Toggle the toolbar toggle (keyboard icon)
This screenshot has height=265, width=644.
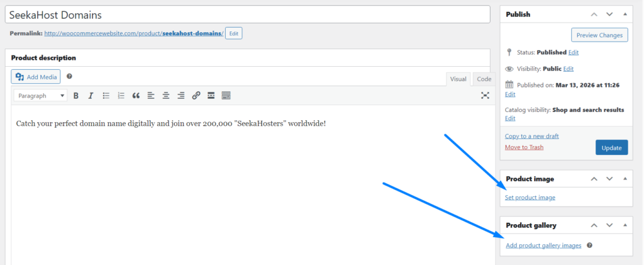point(226,96)
